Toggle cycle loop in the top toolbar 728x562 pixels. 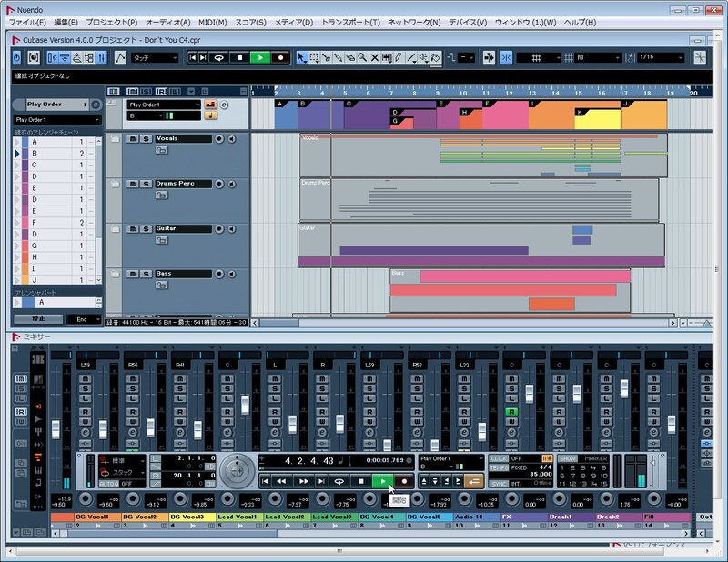[x=218, y=57]
